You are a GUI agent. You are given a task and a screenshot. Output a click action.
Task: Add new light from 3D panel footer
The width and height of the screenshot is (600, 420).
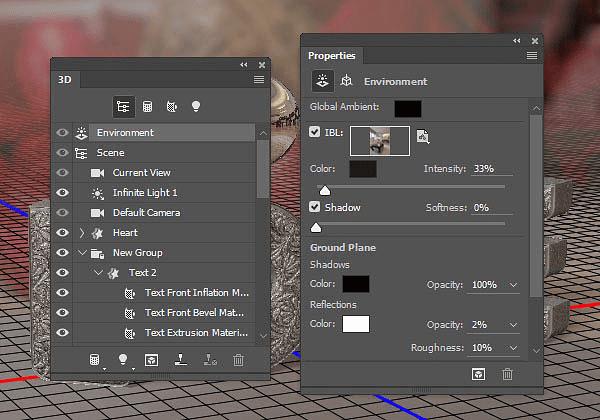pos(122,359)
